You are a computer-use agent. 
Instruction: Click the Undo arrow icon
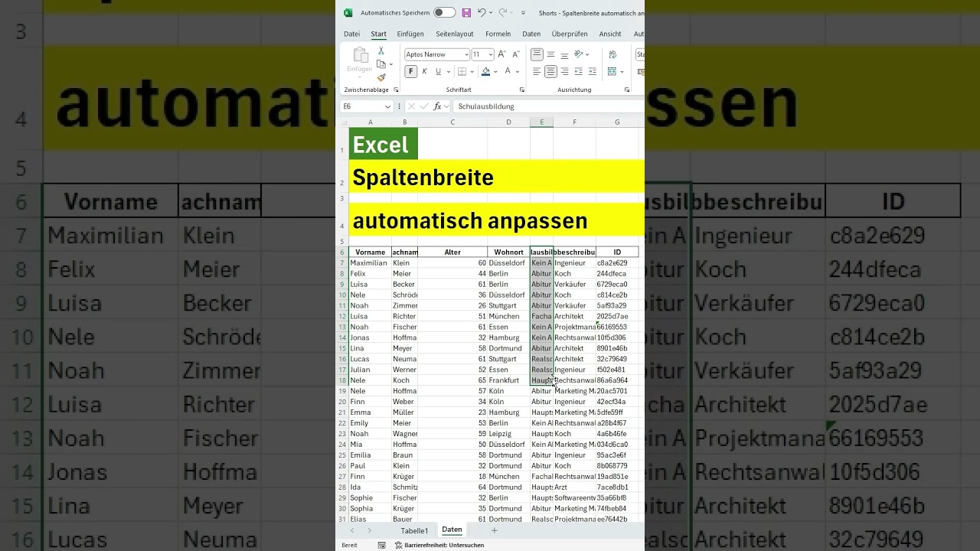coord(482,12)
